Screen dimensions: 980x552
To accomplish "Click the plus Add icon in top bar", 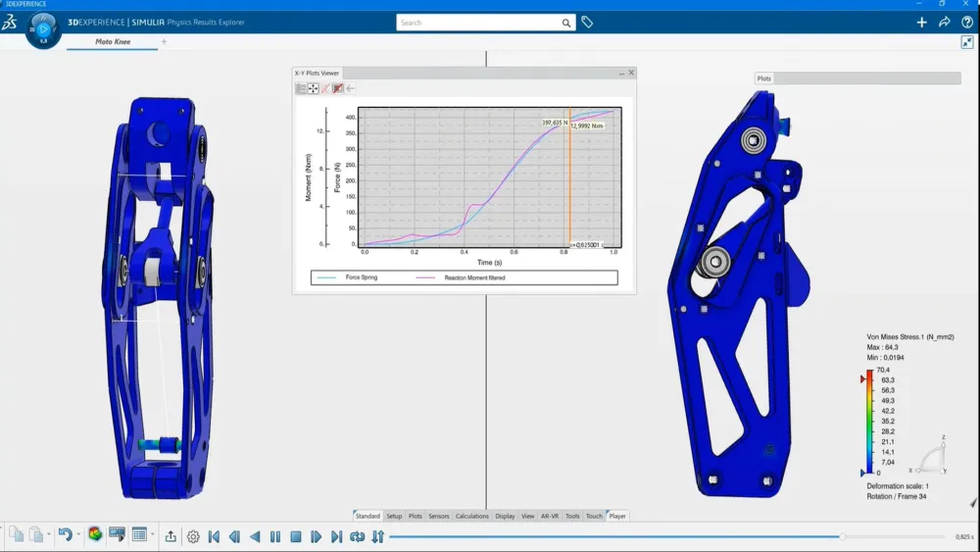I will tap(921, 22).
